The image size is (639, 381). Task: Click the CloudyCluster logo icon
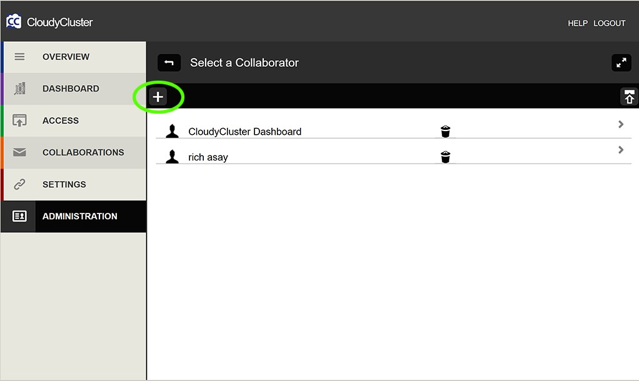click(x=13, y=22)
